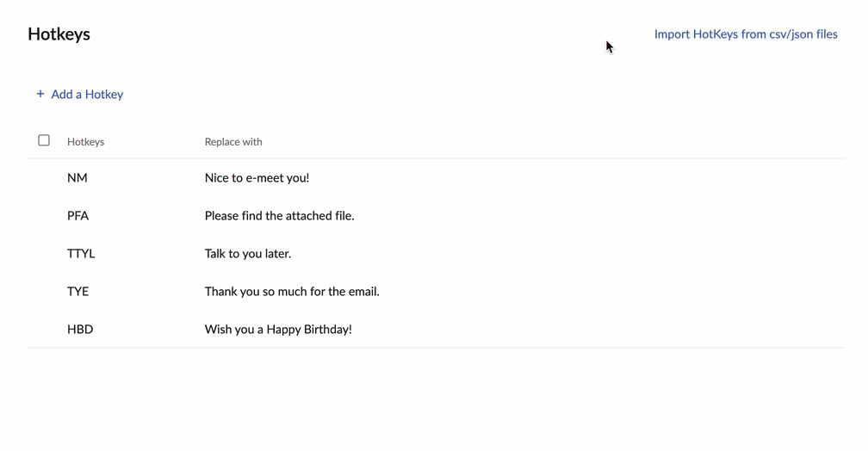Select the HBD hotkey entry
This screenshot has width=868, height=451.
[x=80, y=330]
